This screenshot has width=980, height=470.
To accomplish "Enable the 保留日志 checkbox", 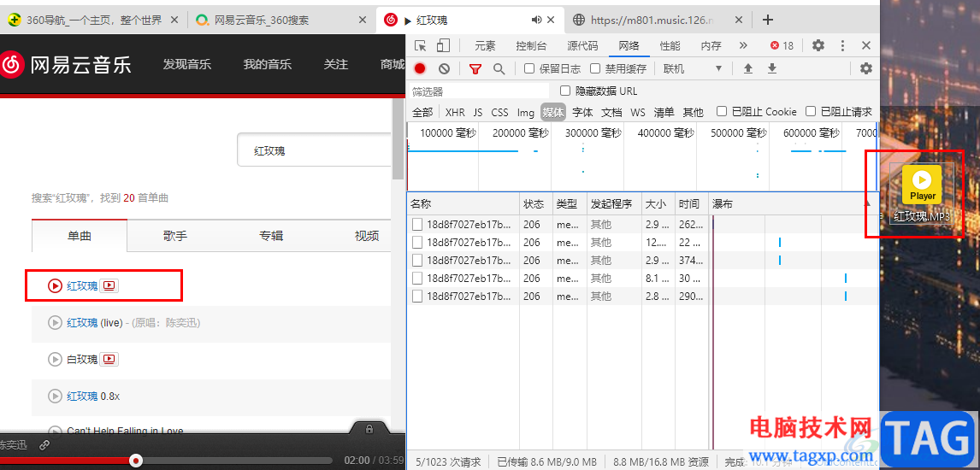I will coord(528,68).
